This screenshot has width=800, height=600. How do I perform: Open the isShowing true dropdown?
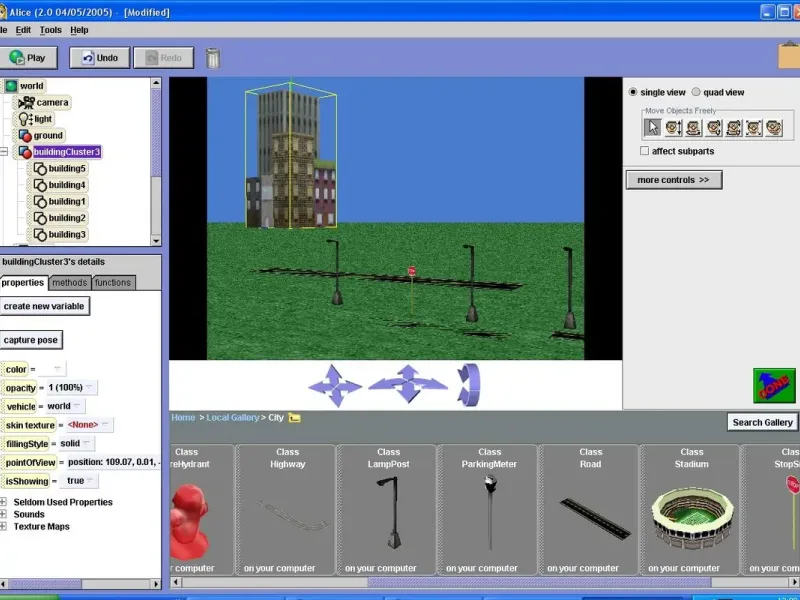(79, 481)
